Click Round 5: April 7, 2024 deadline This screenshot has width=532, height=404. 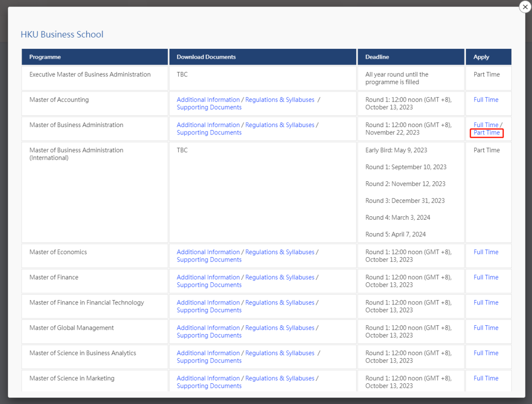tap(395, 235)
